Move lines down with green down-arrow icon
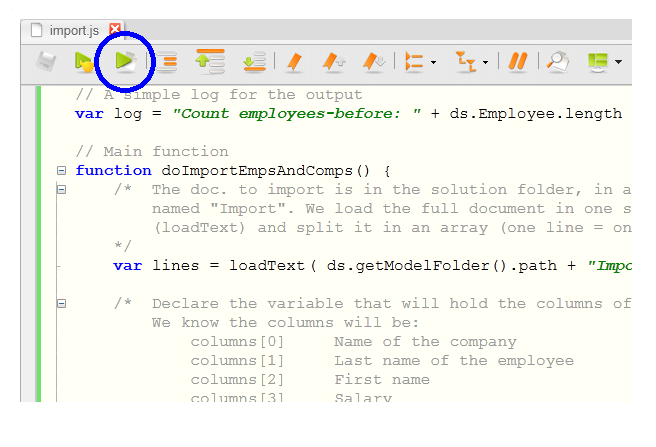 (254, 62)
